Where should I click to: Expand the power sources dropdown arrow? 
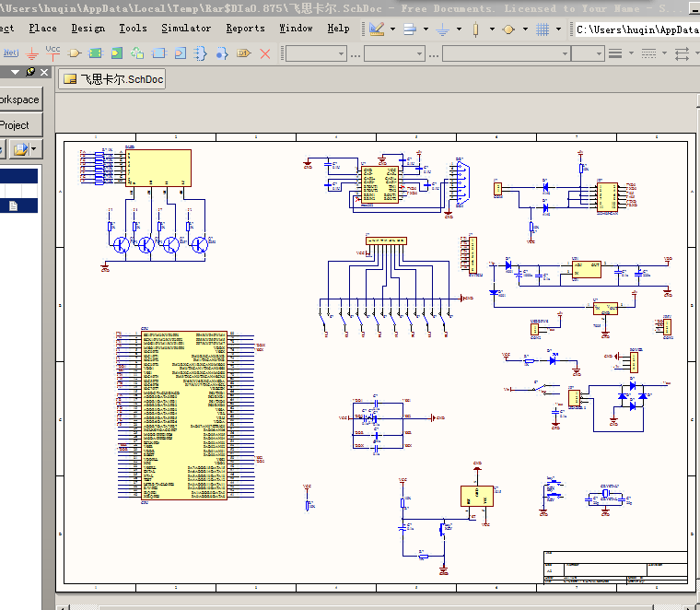(459, 29)
